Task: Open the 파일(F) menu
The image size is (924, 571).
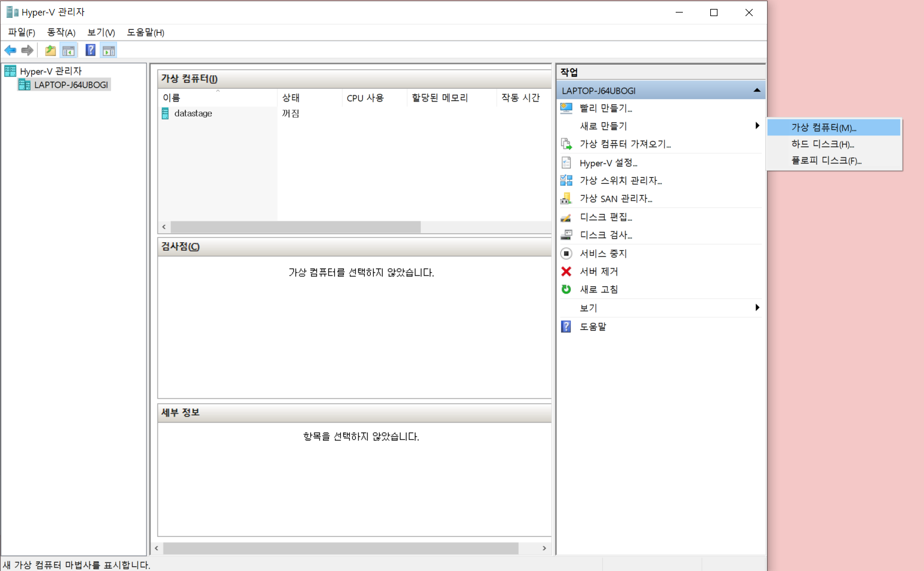Action: point(21,32)
